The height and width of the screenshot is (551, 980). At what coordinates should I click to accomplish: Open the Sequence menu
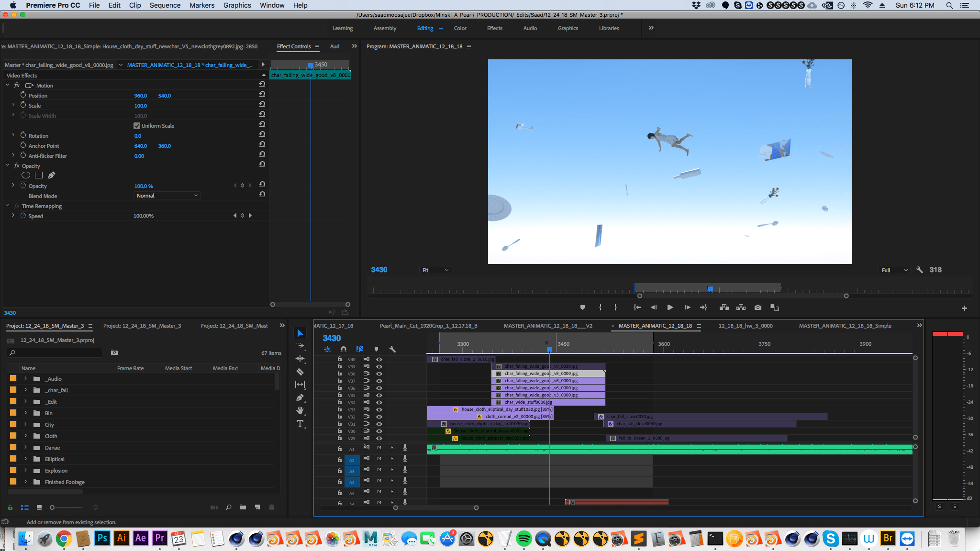[165, 5]
